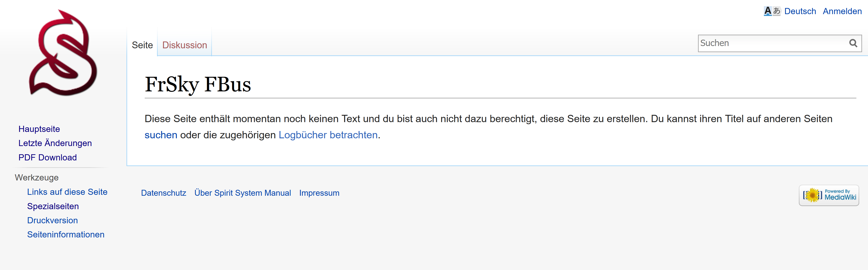Click the language selector icon
Screen dimensions: 868x270
click(x=772, y=11)
